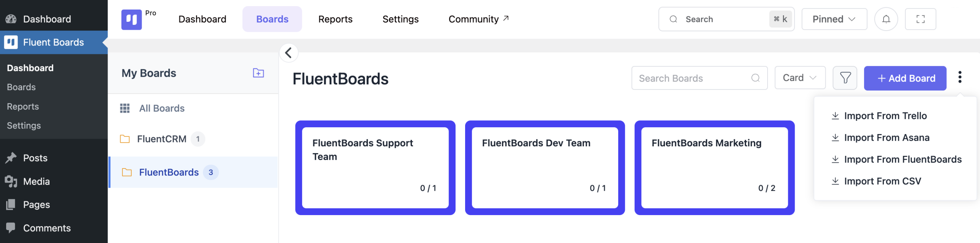Screen dimensions: 980x243
Task: Click the Posts pin icon
Action: pos(11,158)
